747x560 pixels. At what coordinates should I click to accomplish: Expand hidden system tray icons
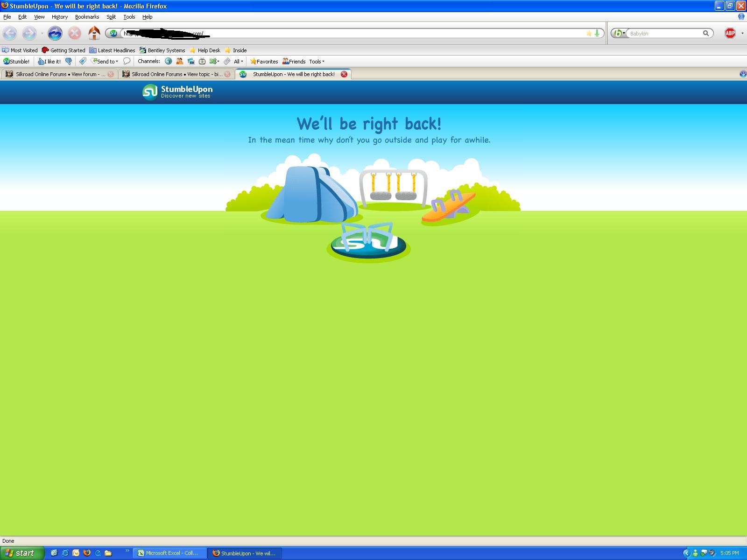[686, 553]
